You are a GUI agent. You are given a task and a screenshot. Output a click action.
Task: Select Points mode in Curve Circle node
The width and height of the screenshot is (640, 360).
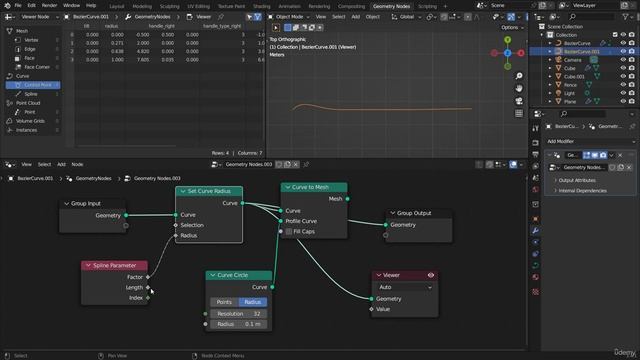[x=224, y=302]
